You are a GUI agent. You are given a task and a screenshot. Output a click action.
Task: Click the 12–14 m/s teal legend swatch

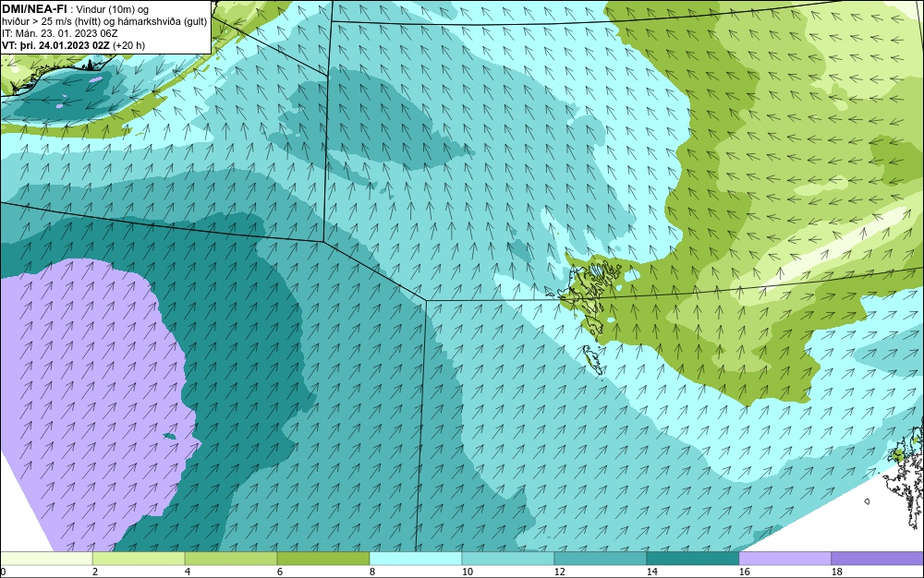(600, 558)
